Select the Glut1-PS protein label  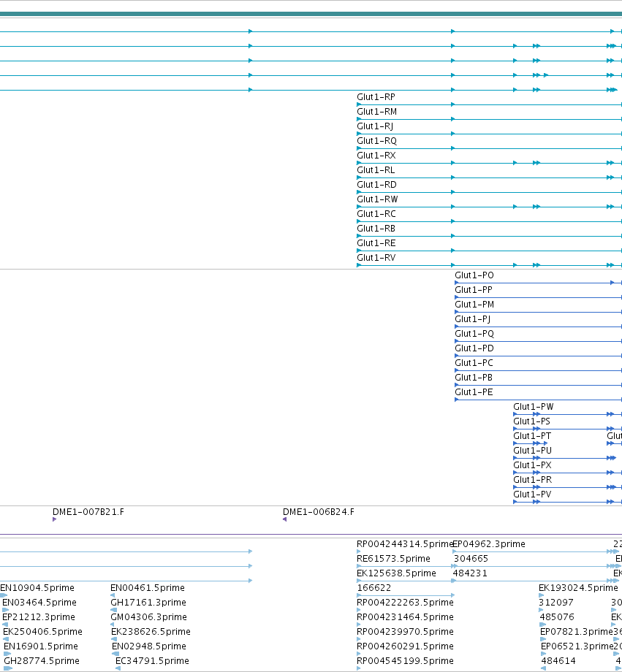[x=532, y=421]
